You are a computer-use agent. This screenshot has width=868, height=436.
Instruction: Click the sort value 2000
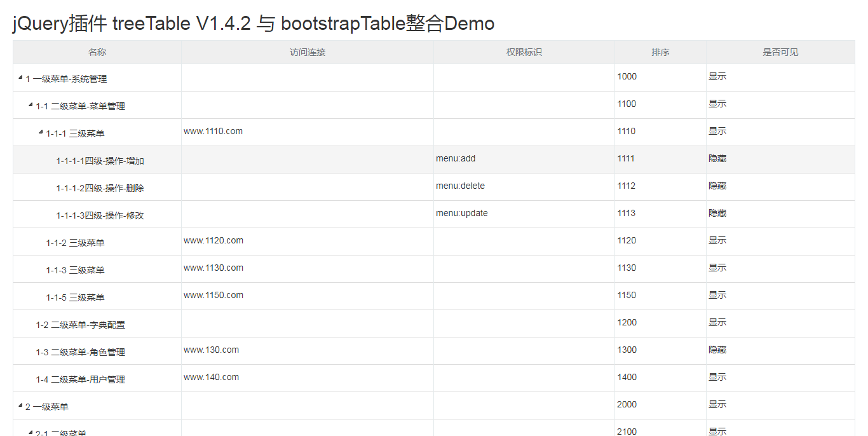click(x=627, y=404)
